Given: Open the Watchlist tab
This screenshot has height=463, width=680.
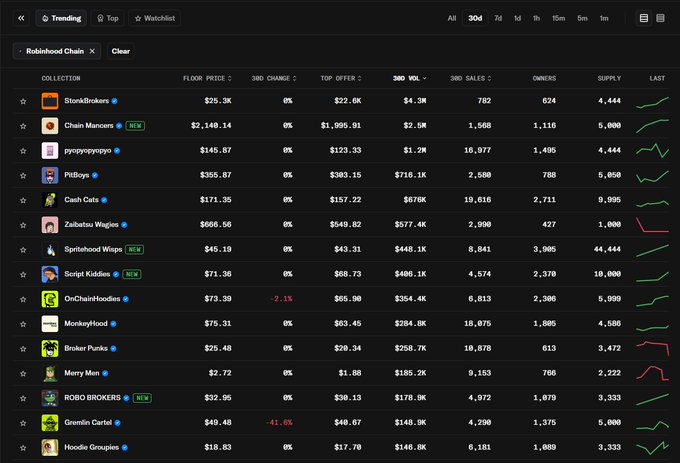Looking at the screenshot, I should (x=154, y=18).
